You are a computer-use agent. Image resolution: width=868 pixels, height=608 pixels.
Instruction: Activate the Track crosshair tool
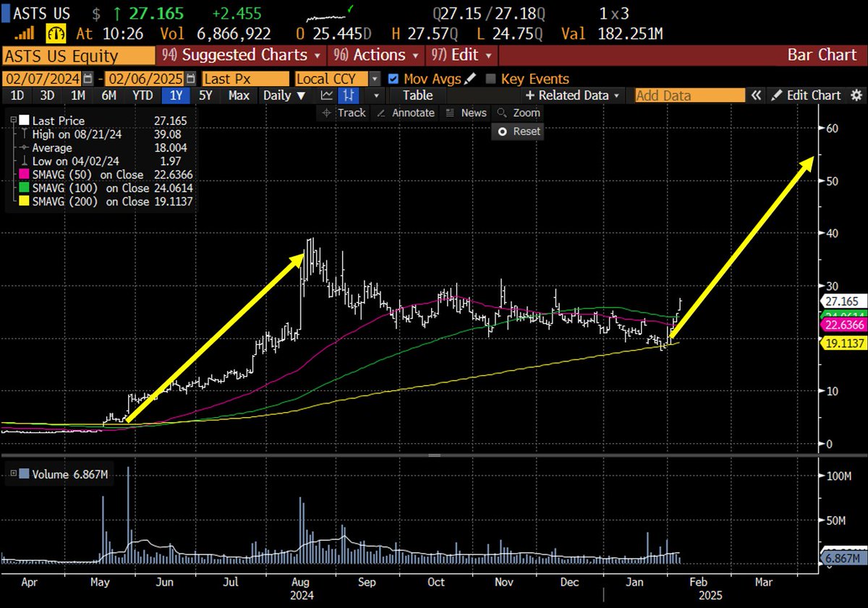click(343, 113)
